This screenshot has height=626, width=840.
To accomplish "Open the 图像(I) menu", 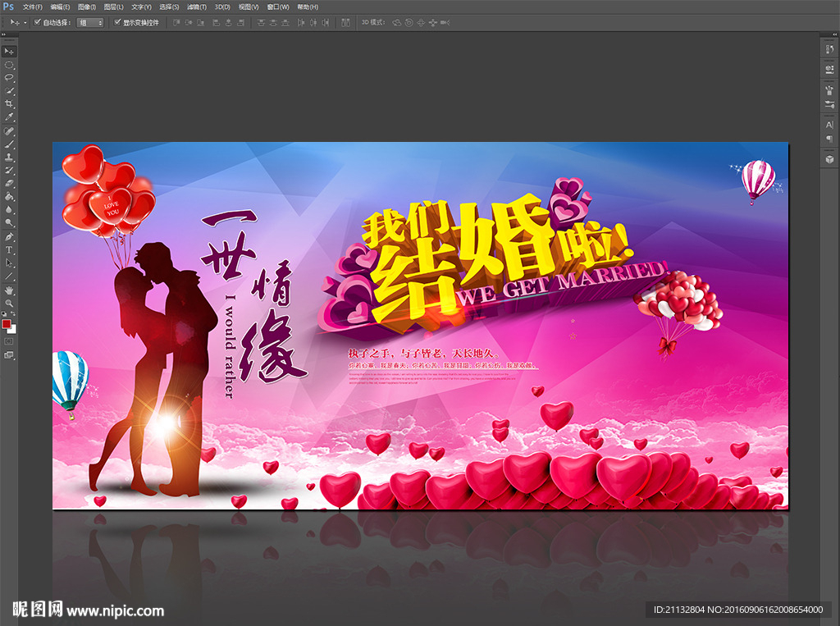I will click(x=87, y=7).
